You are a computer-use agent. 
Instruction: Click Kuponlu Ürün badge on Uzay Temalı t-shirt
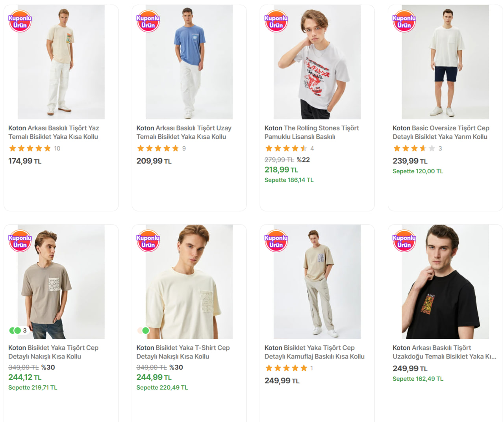point(148,21)
